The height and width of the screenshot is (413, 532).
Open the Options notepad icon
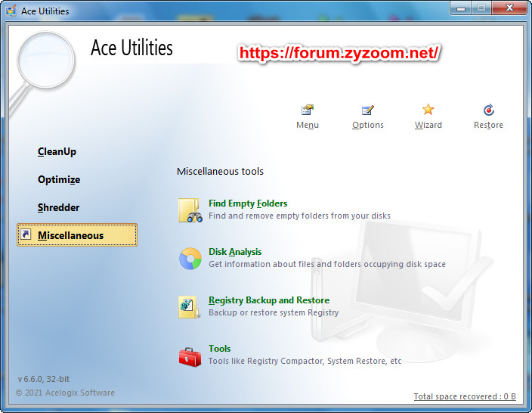point(368,110)
